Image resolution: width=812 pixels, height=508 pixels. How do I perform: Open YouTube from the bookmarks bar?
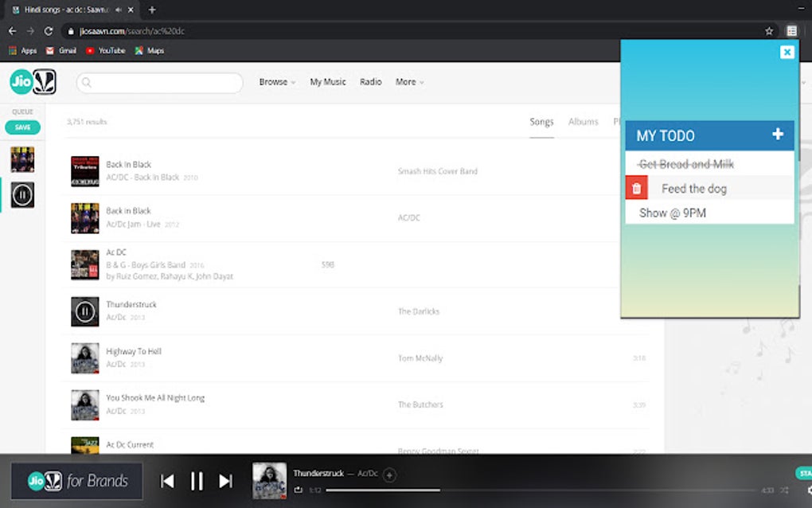107,50
